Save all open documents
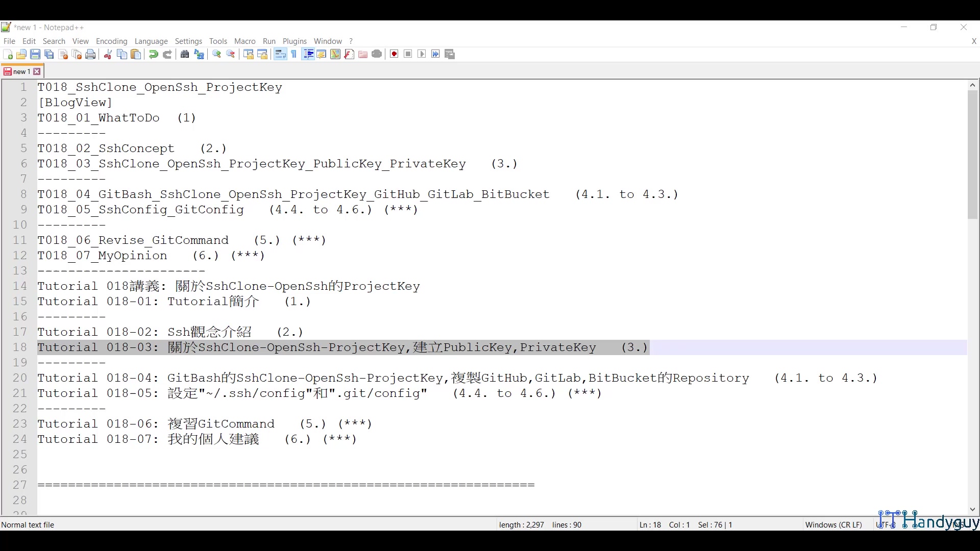The height and width of the screenshot is (551, 980). 49,54
